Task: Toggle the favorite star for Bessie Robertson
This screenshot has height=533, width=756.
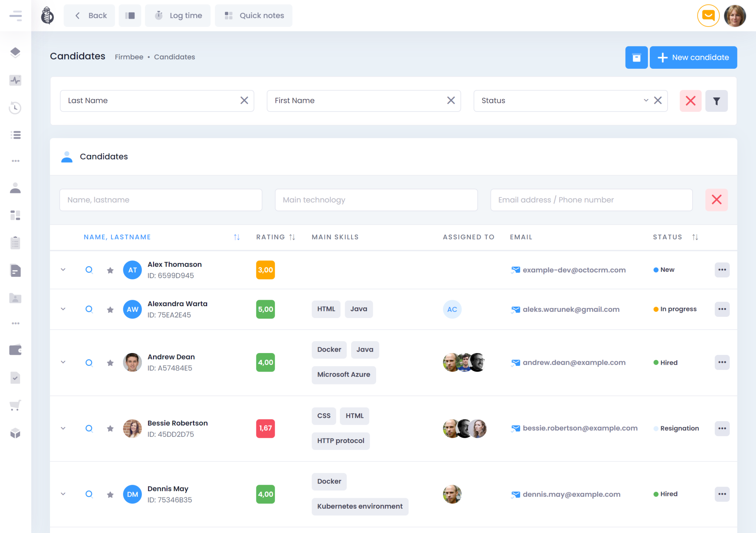Action: click(x=110, y=428)
